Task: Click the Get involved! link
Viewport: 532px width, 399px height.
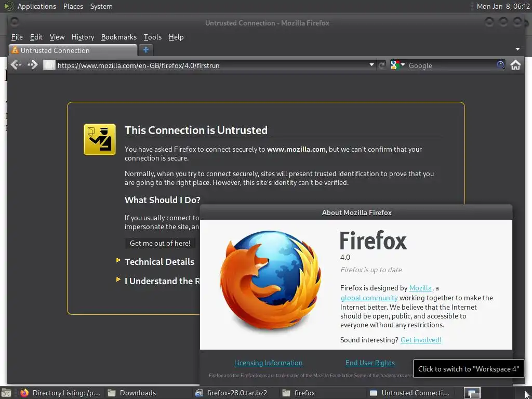Action: (421, 340)
